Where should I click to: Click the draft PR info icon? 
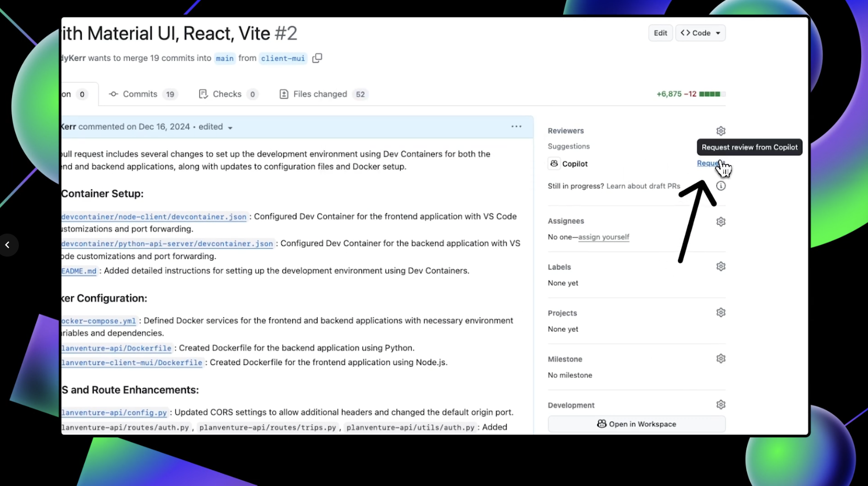click(721, 185)
